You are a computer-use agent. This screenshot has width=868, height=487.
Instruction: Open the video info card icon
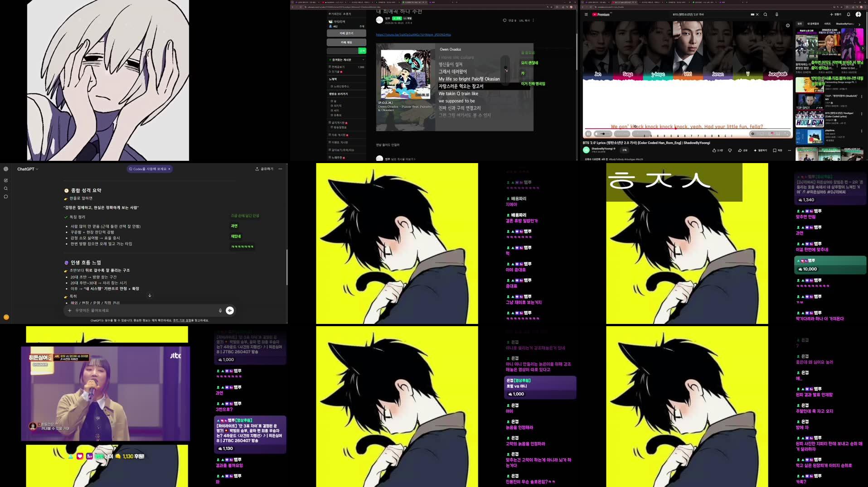click(787, 25)
